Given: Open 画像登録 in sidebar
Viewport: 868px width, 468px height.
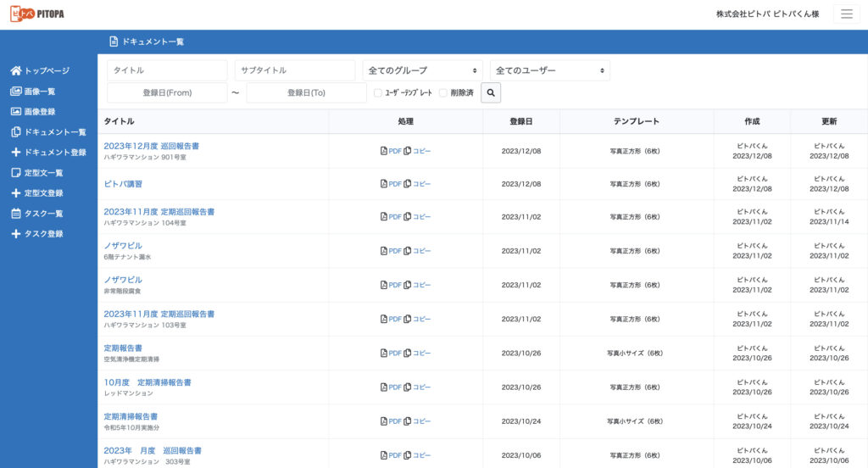Looking at the screenshot, I should click(x=40, y=111).
